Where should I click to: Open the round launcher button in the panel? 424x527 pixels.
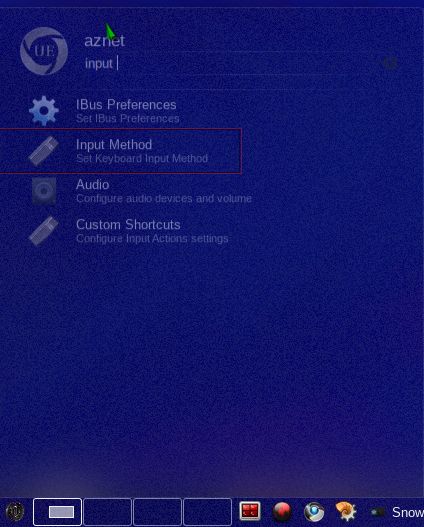pyautogui.click(x=15, y=512)
